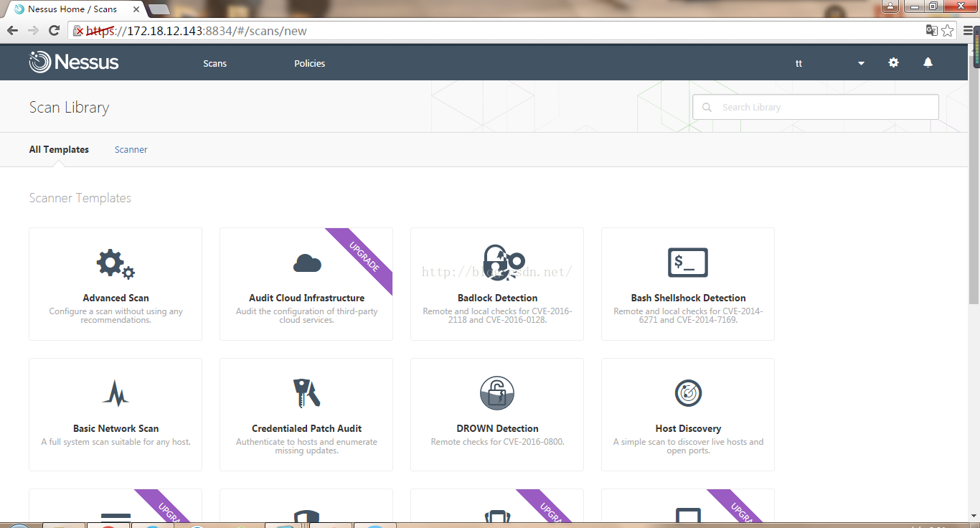Click the tt username in header
The image size is (980, 528).
pyautogui.click(x=798, y=63)
